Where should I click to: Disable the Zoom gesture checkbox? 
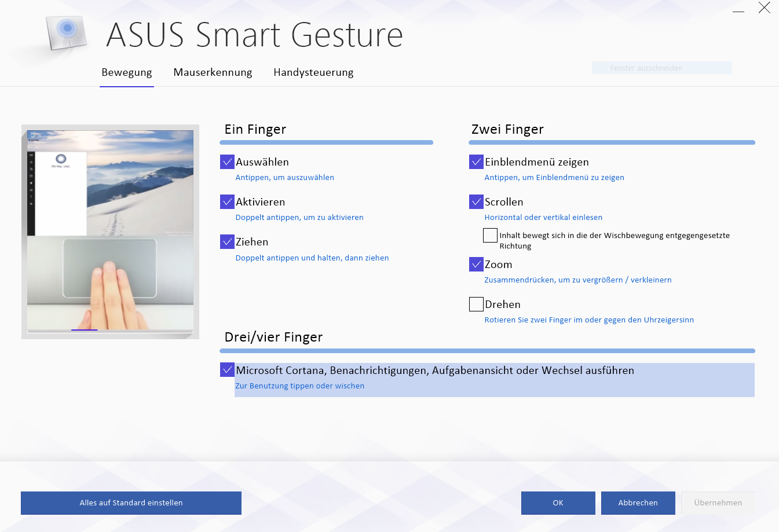point(476,264)
